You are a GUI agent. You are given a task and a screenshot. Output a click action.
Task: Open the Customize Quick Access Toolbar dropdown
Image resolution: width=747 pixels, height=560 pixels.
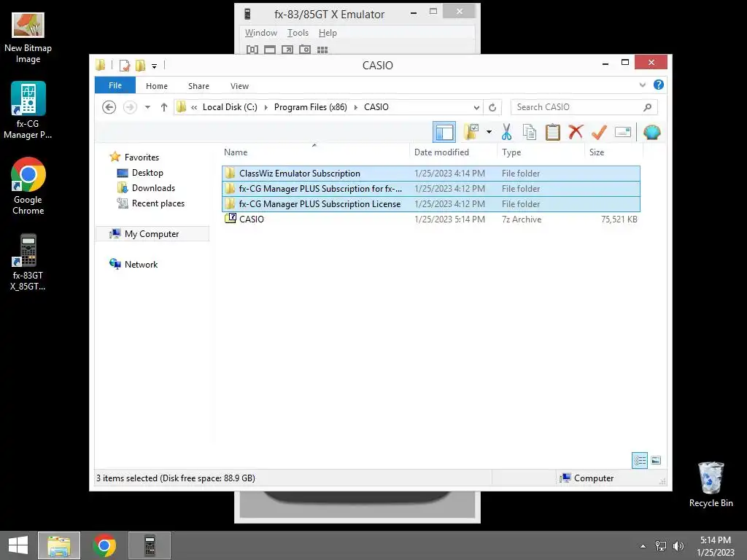(155, 66)
